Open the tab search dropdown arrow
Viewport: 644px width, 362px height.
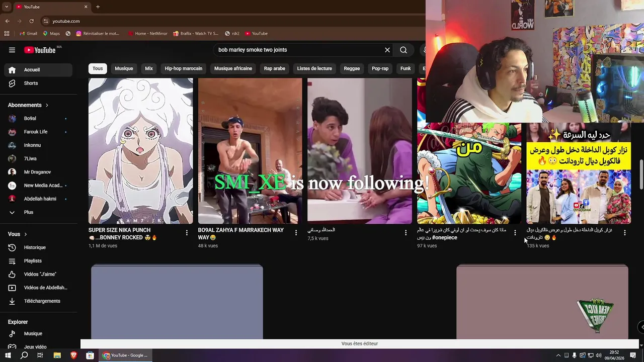click(x=7, y=7)
